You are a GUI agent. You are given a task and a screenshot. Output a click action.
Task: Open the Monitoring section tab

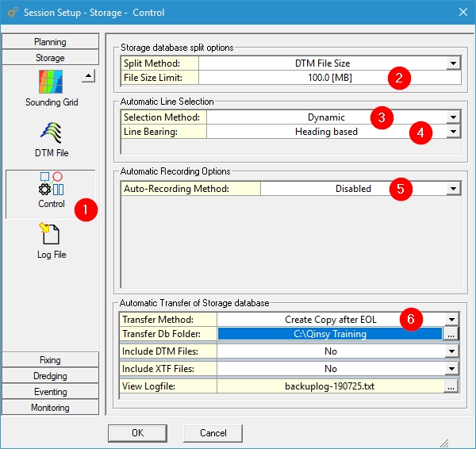(x=50, y=408)
